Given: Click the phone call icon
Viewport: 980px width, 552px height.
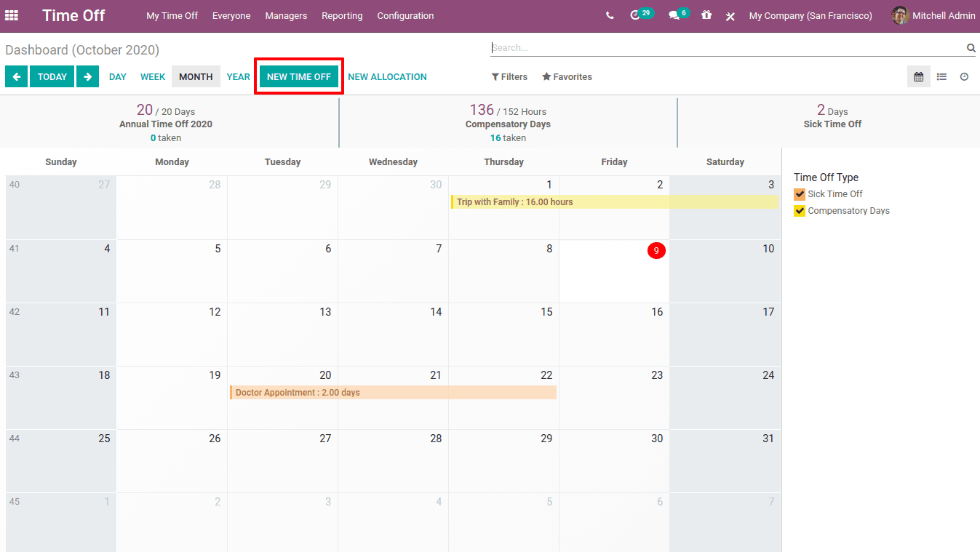Looking at the screenshot, I should pos(610,15).
